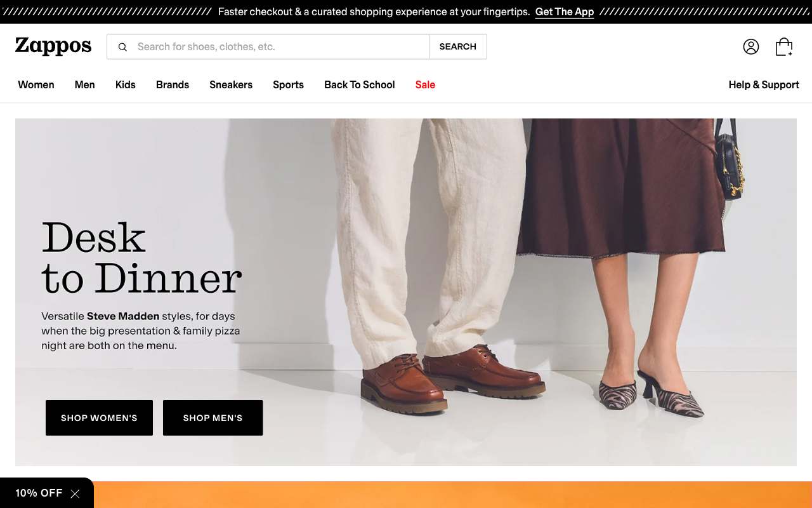This screenshot has width=812, height=508.
Task: Click the Steve Madden bold text
Action: [123, 316]
